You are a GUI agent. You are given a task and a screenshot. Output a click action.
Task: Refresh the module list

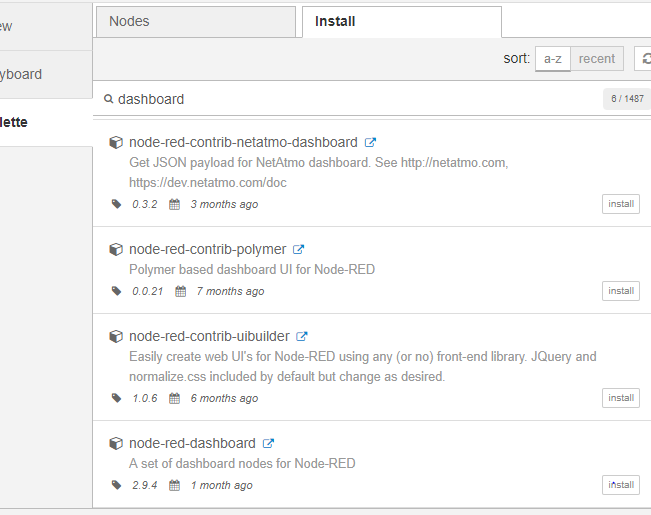pyautogui.click(x=644, y=59)
